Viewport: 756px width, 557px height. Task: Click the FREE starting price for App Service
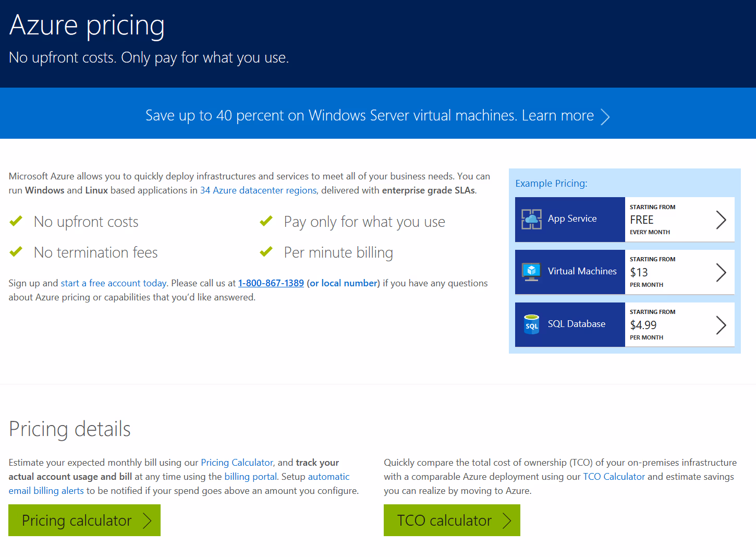642,220
